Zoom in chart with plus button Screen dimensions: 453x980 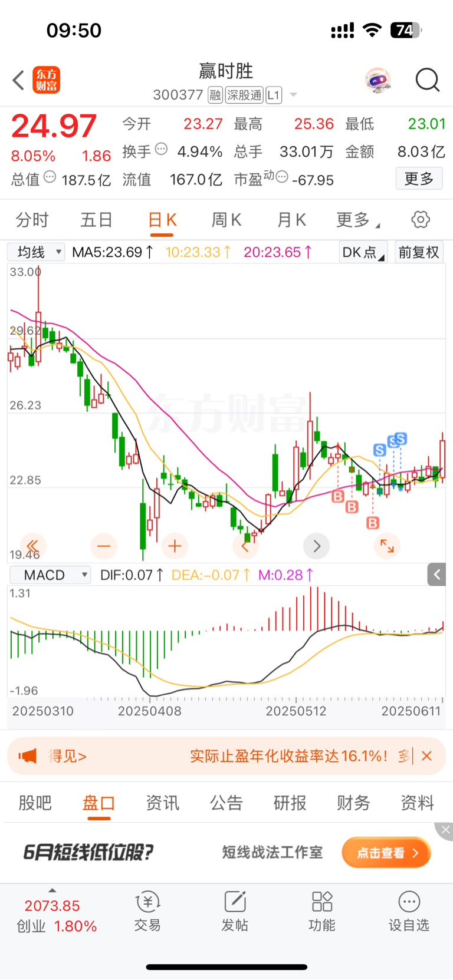pos(175,546)
